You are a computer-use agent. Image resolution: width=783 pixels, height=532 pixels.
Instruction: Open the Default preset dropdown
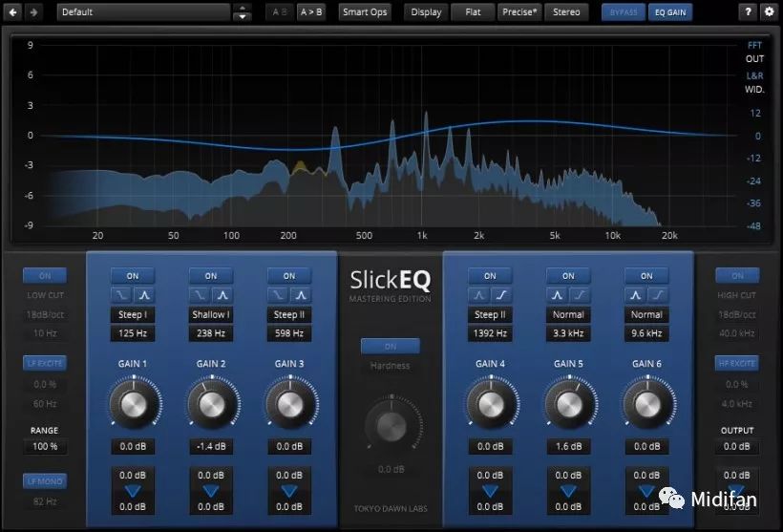(x=143, y=12)
